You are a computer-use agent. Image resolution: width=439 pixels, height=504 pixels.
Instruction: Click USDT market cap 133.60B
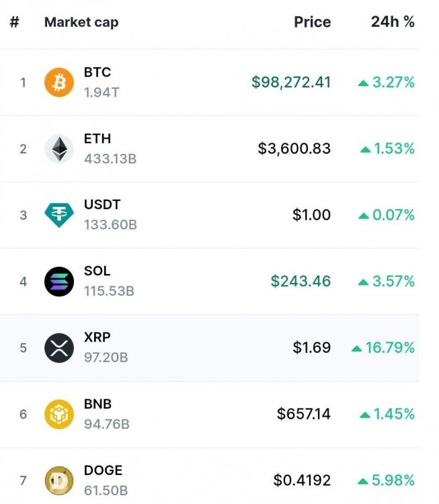[110, 225]
